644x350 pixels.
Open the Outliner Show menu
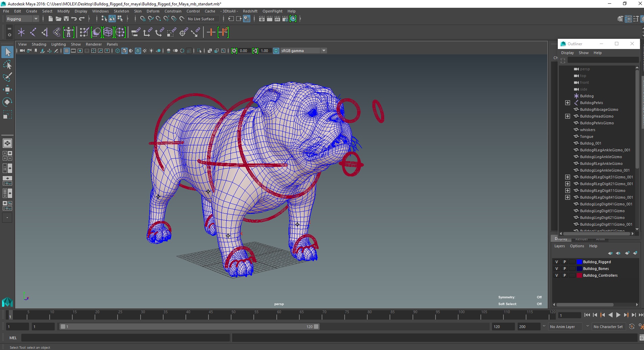[x=584, y=53]
